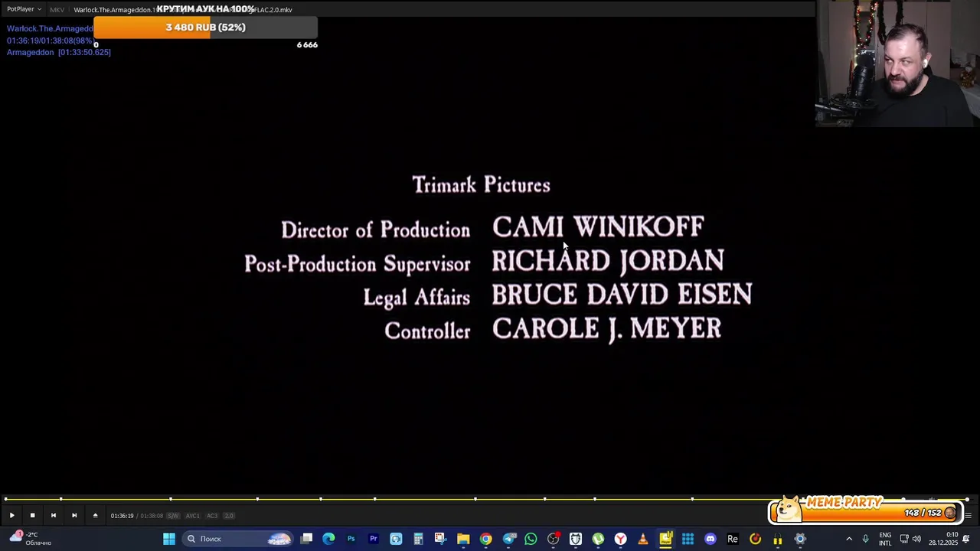Switch the ENG INTL input language
980x551 pixels.
[885, 539]
